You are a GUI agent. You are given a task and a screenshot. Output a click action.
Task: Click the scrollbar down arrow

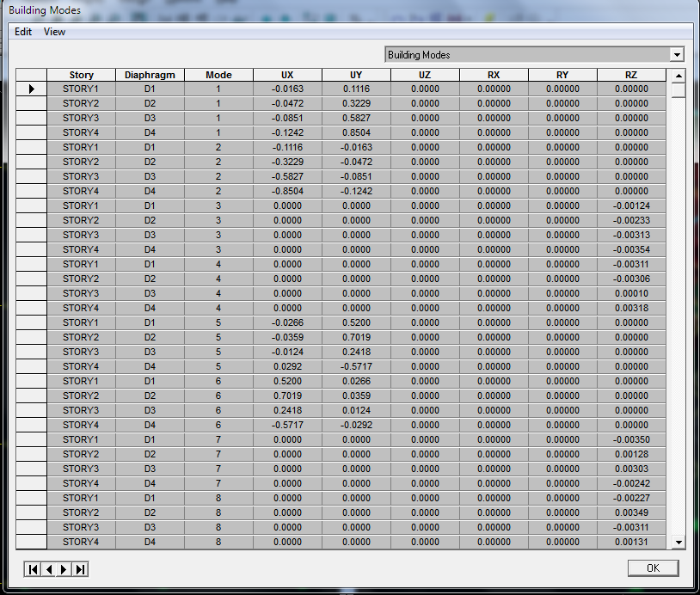click(x=679, y=543)
